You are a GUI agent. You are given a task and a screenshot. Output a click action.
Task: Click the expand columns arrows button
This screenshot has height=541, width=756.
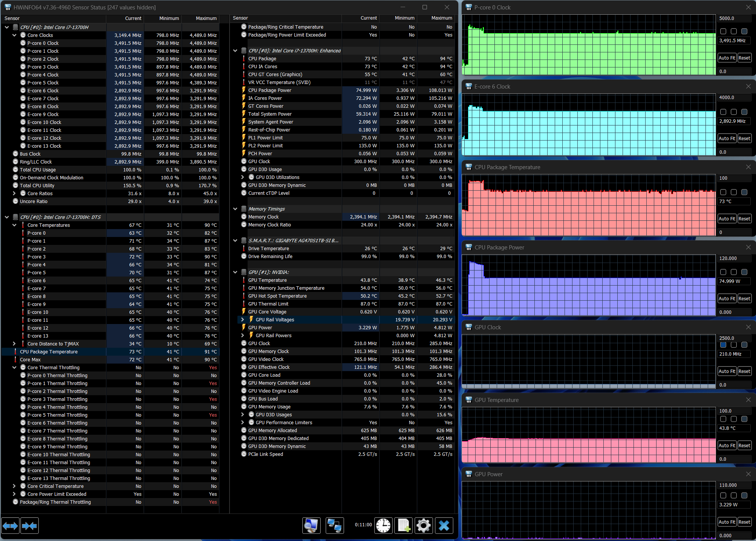click(11, 526)
